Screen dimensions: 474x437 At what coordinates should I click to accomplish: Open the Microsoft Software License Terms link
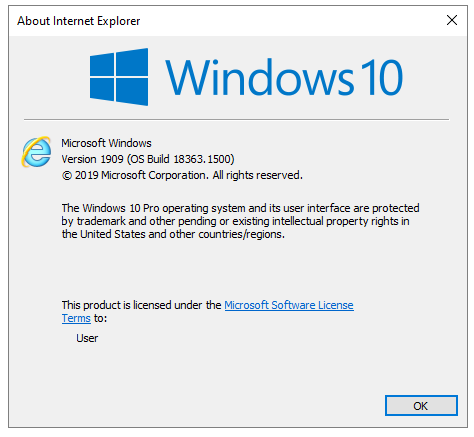[x=289, y=305]
